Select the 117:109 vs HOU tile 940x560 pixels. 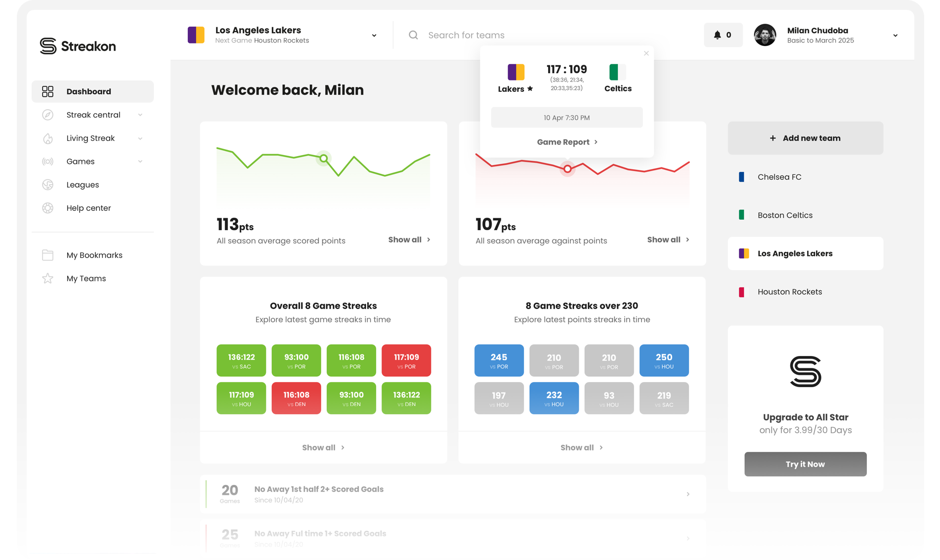click(241, 398)
